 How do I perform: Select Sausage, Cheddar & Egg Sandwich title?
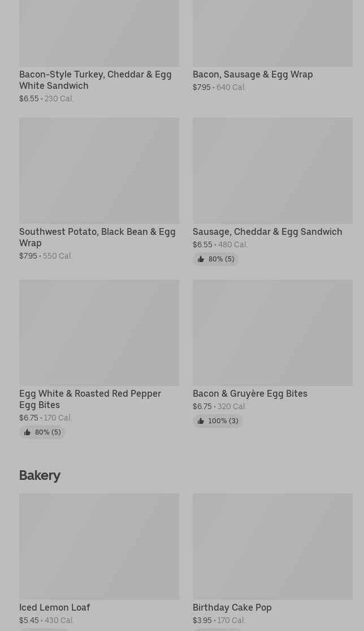pos(267,232)
